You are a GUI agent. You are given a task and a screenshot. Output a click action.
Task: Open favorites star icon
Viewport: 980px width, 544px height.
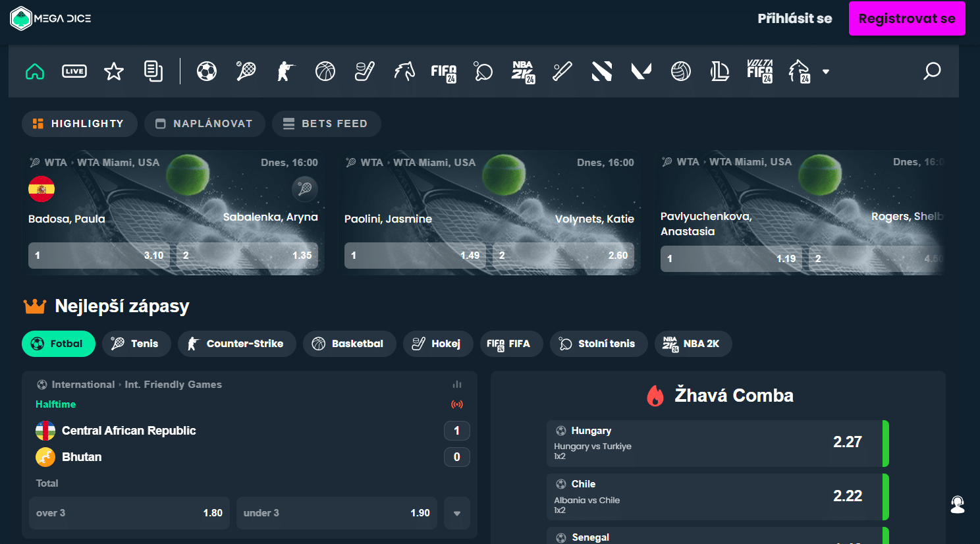(114, 71)
